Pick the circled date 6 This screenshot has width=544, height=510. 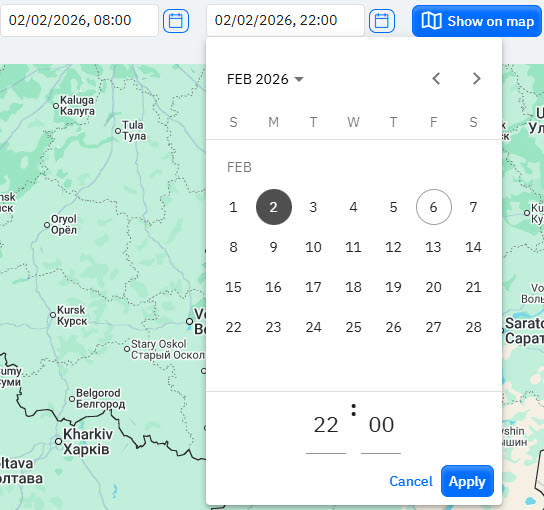pyautogui.click(x=434, y=207)
